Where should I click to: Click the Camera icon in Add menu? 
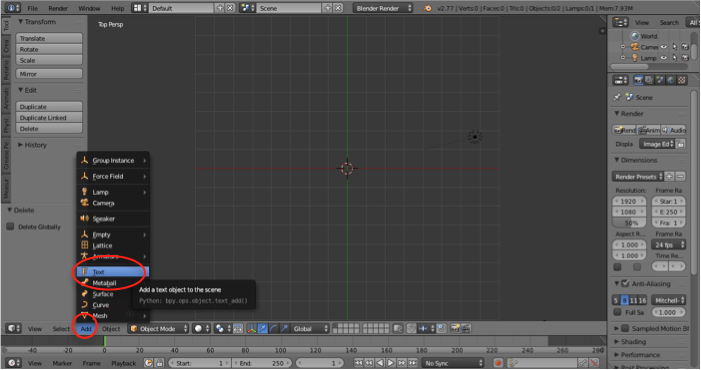[84, 203]
